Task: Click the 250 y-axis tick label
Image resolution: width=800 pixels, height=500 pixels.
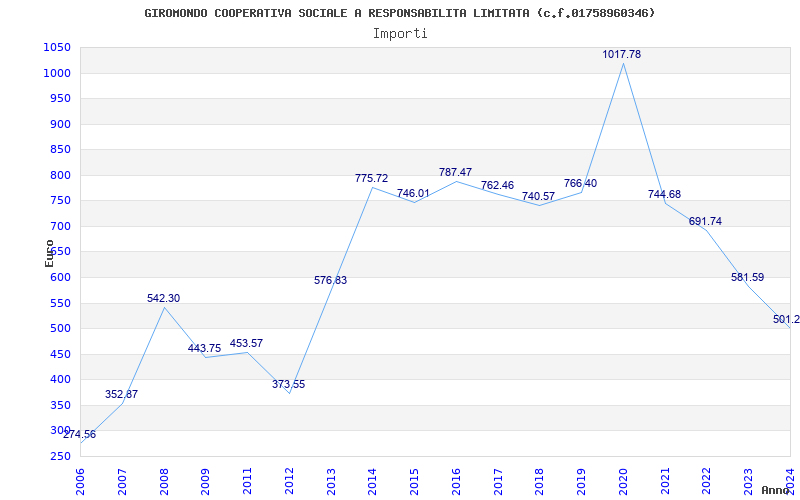Action: coord(61,456)
